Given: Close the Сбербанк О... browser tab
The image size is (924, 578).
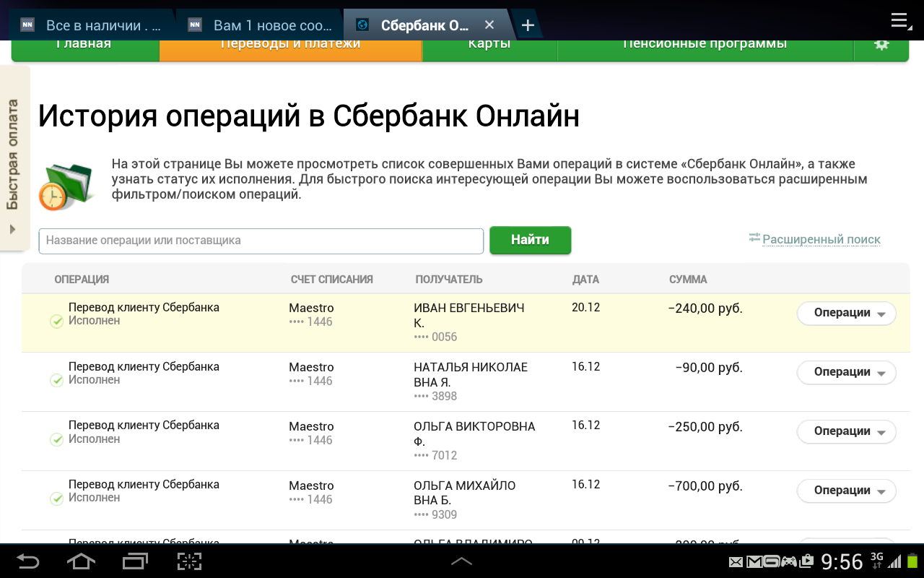Looking at the screenshot, I should point(489,25).
